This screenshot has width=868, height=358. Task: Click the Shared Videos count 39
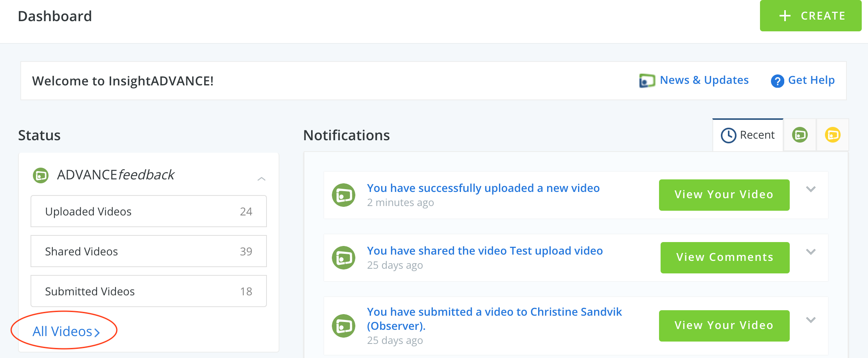tap(246, 251)
